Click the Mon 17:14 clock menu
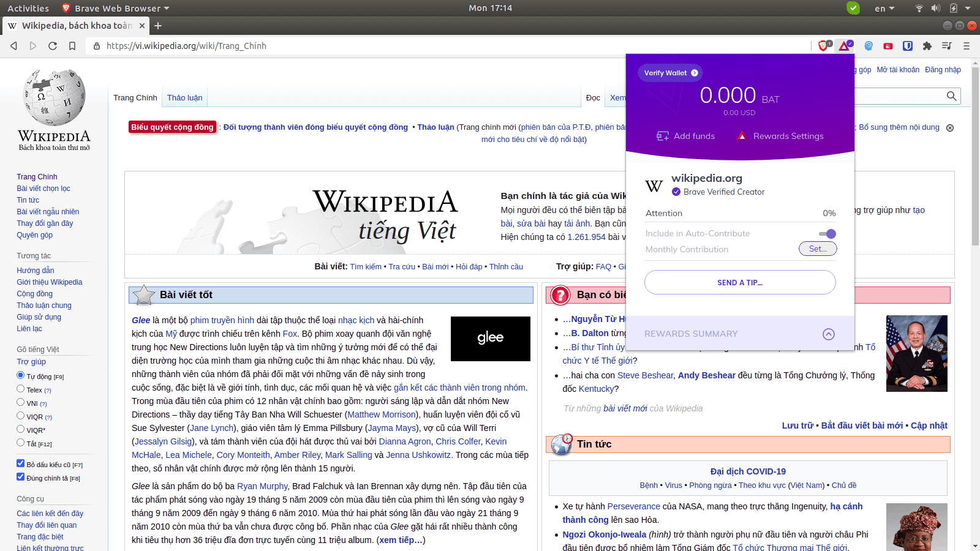 click(490, 8)
